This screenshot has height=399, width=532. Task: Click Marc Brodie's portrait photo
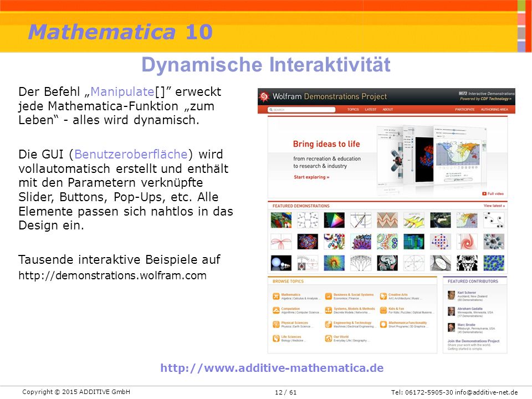pyautogui.click(x=451, y=328)
